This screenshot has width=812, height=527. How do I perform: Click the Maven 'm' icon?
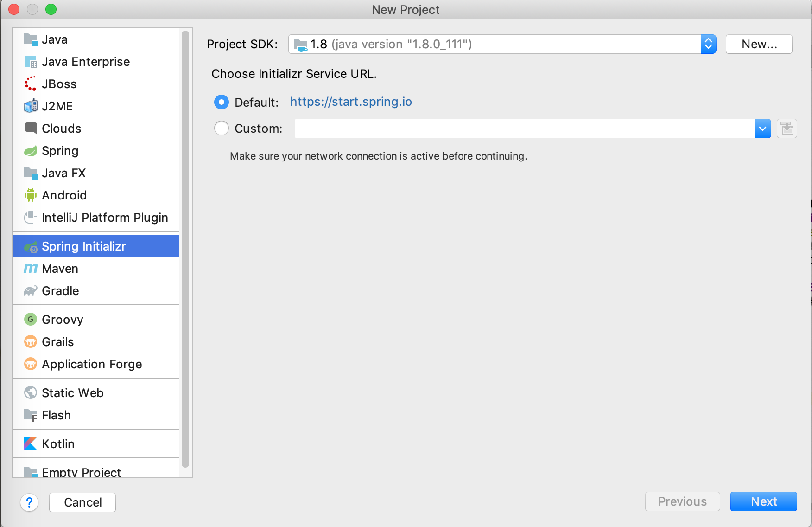pyautogui.click(x=31, y=269)
